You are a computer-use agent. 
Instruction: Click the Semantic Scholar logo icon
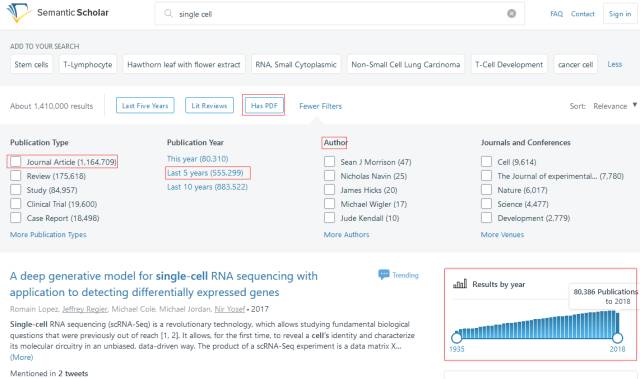pyautogui.click(x=19, y=13)
